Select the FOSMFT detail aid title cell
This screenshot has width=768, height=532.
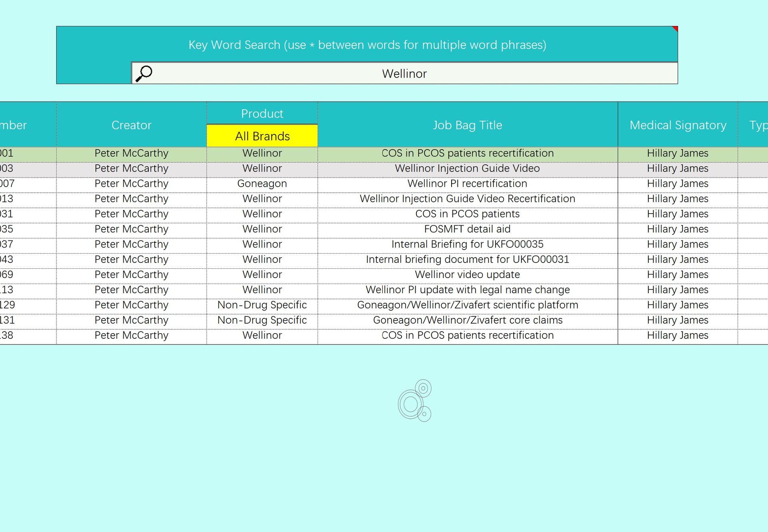coord(468,229)
